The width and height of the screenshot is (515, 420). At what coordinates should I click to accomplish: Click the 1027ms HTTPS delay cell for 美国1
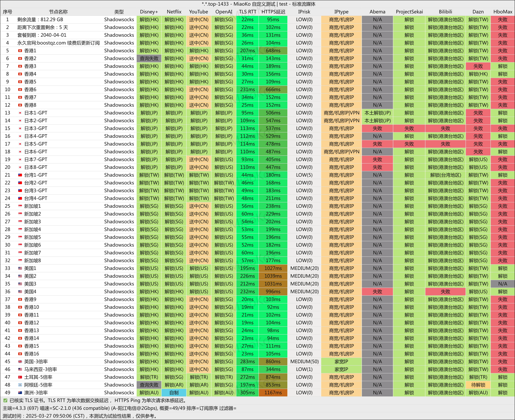pos(273,268)
